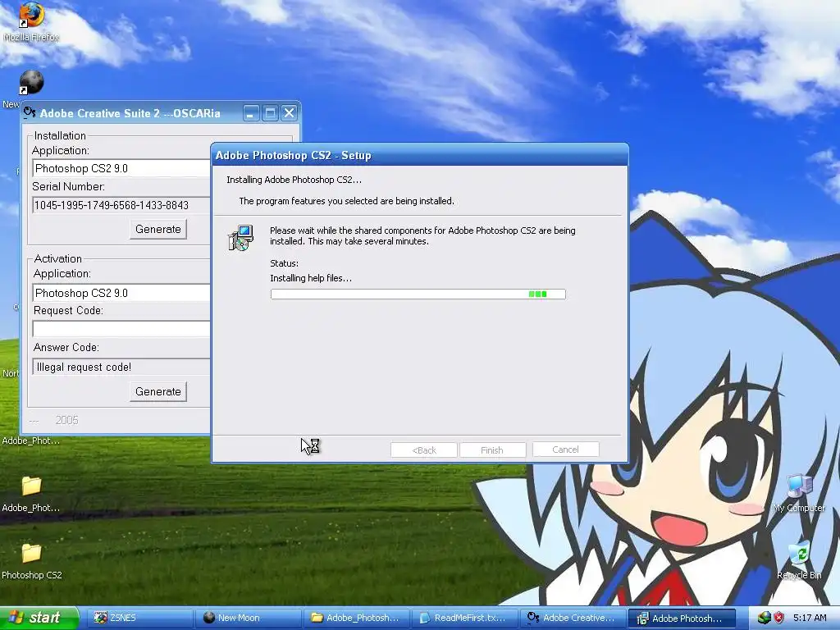840x630 pixels.
Task: Minimize the Adobe Creative Suite 2 window
Action: [251, 113]
